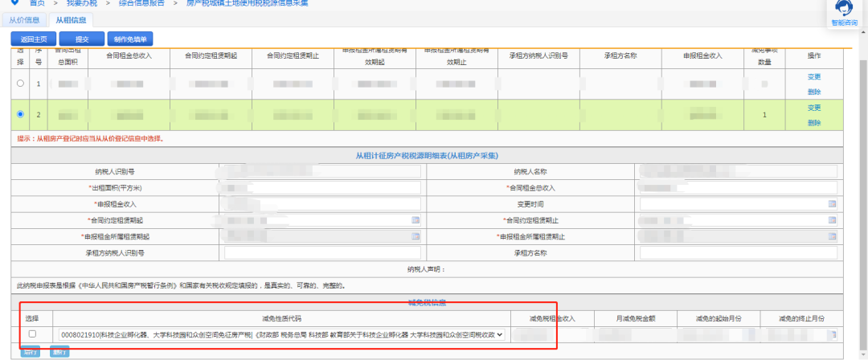Click the 月减免税金额 cell input
868x360 pixels.
coord(635,334)
